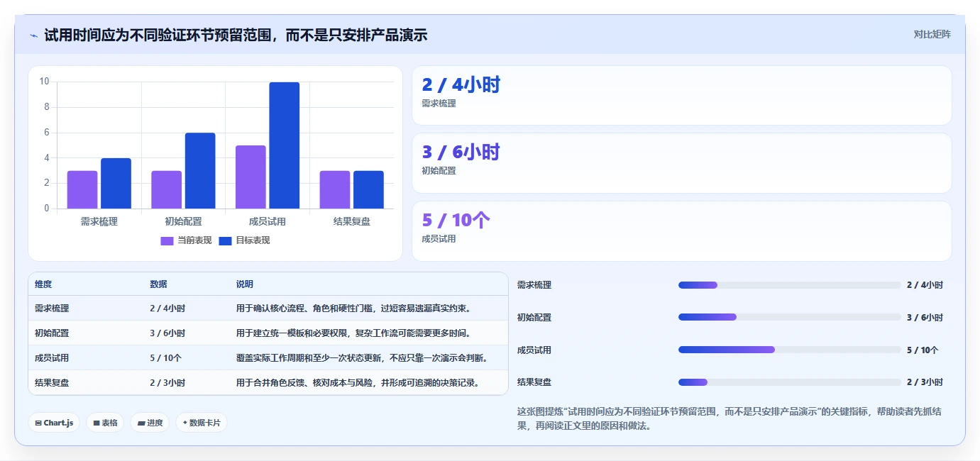Click the 成员试用 progress bar
980x461 pixels.
[x=789, y=350]
